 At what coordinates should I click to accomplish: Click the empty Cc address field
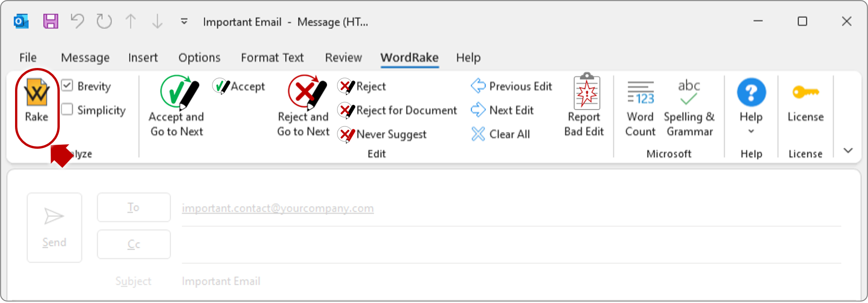coord(511,246)
